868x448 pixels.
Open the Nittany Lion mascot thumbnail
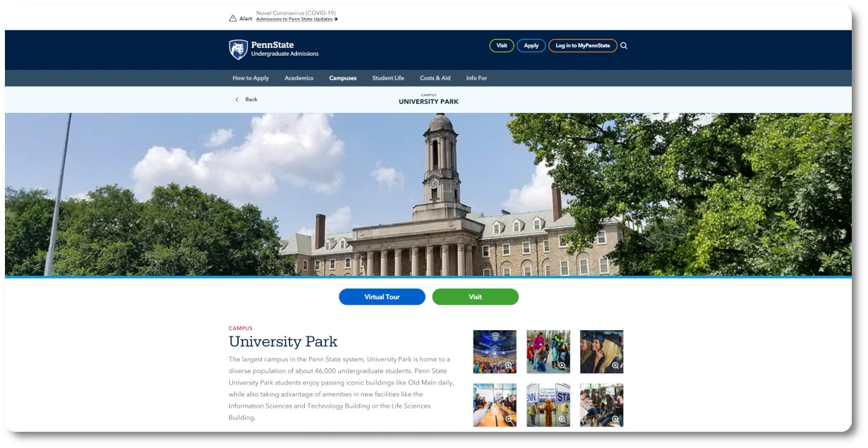tap(548, 405)
